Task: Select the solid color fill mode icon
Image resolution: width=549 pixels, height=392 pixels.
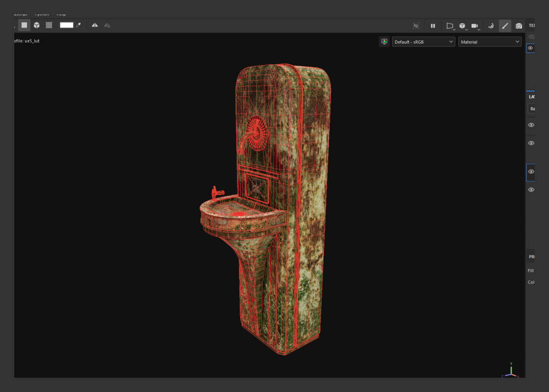Action: [x=24, y=25]
